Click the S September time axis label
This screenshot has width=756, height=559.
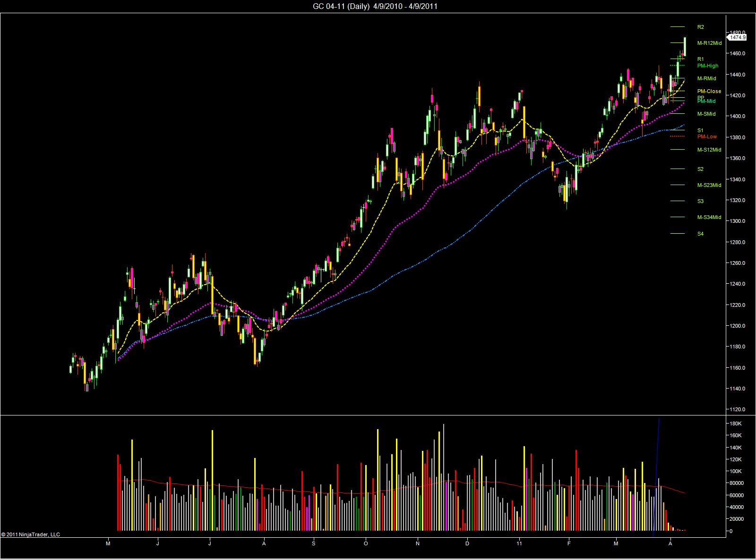point(314,543)
